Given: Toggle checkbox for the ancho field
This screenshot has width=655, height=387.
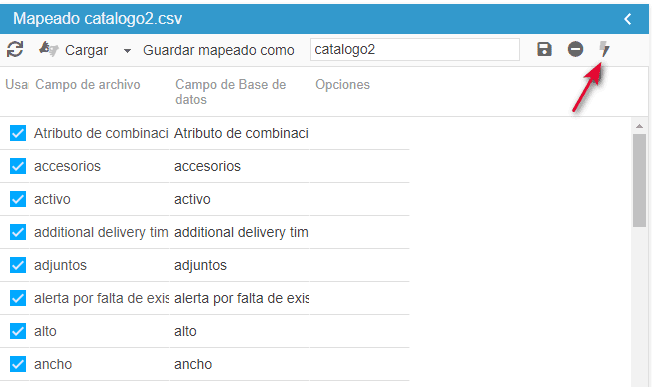Looking at the screenshot, I should 18,364.
